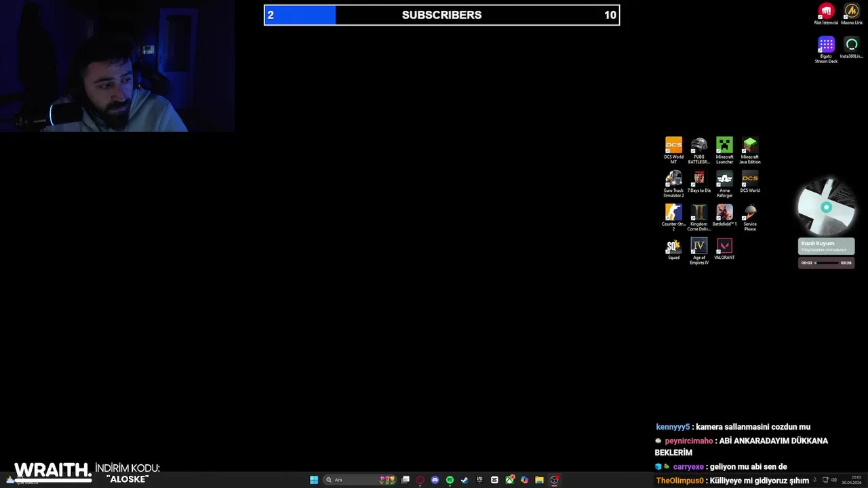Open the Minecraft Launcher shortcut

(x=724, y=150)
